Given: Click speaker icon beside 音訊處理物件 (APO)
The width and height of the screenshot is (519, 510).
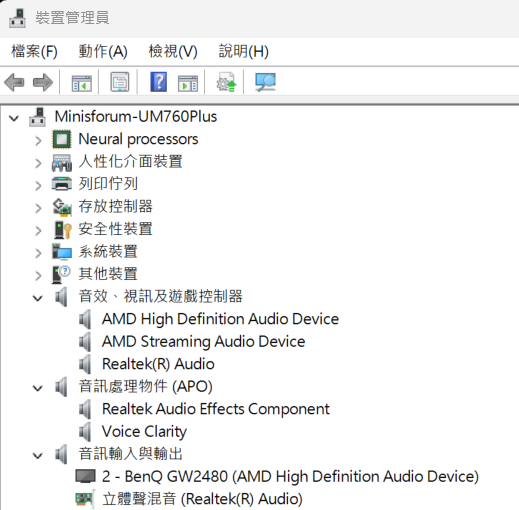Looking at the screenshot, I should pos(61,387).
